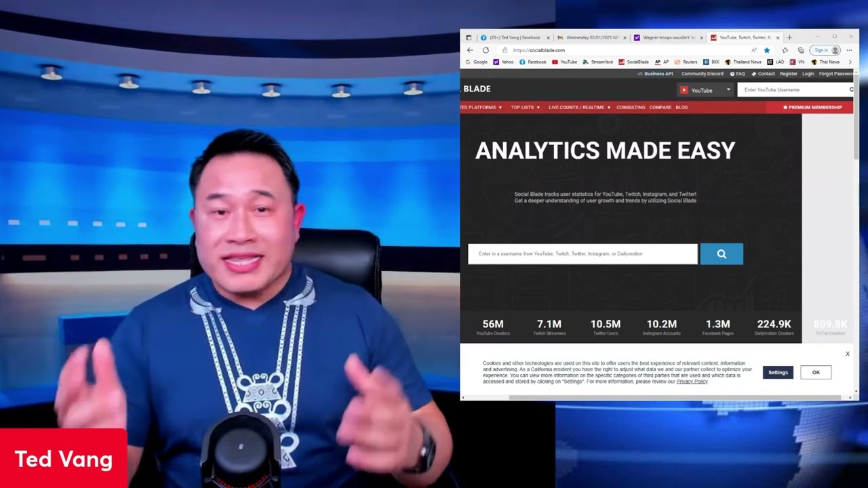
Task: Open Thai News bookmark
Action: pyautogui.click(x=825, y=62)
